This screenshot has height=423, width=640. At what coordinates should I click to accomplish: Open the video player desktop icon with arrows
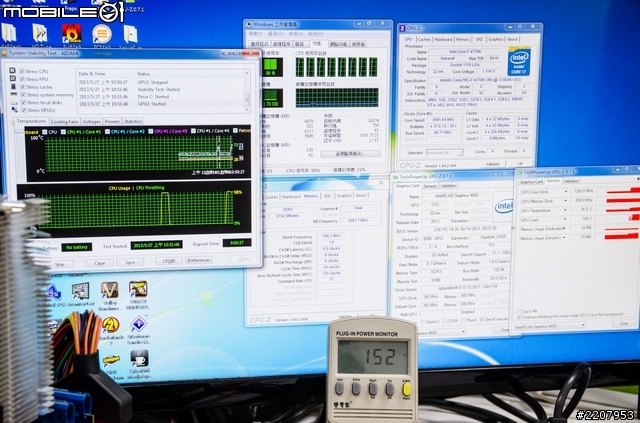[x=40, y=33]
